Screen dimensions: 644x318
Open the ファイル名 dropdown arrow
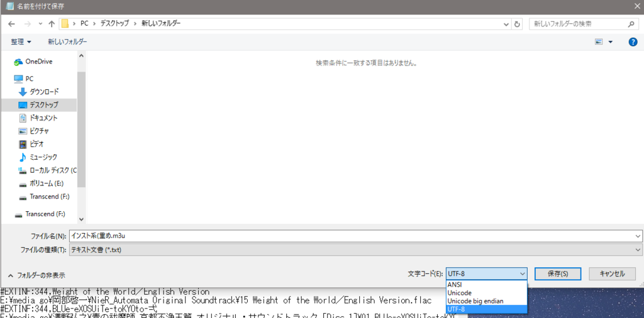tap(638, 236)
